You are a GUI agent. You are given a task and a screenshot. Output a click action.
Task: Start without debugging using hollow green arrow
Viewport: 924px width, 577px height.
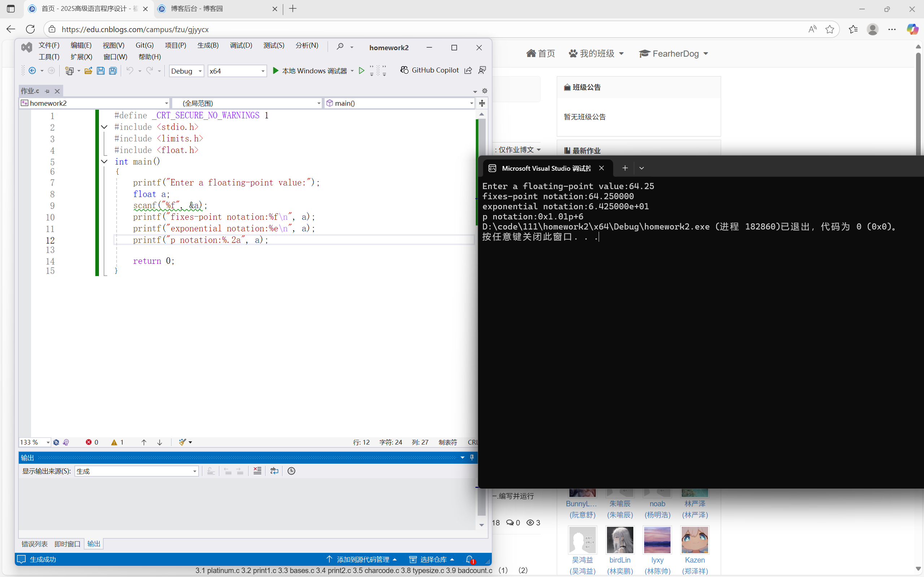coord(361,71)
